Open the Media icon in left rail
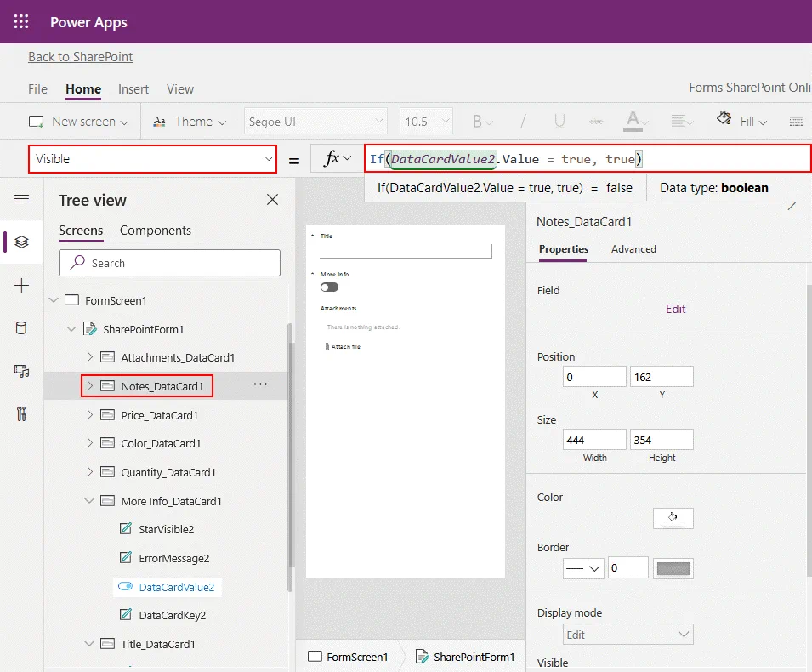The image size is (812, 672). (22, 371)
